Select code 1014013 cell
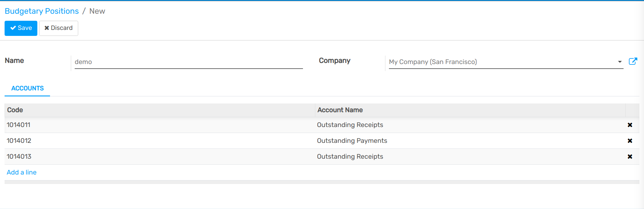Image resolution: width=644 pixels, height=209 pixels. 19,157
